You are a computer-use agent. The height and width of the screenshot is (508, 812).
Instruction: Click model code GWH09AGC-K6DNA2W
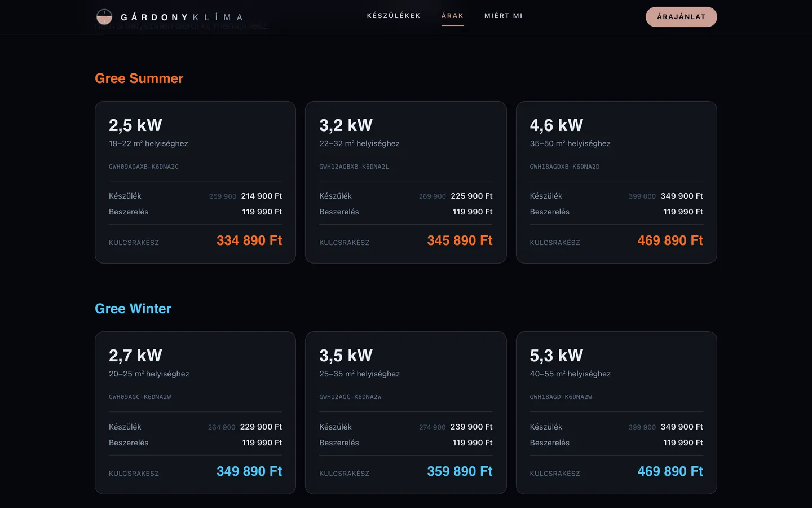[x=140, y=397]
